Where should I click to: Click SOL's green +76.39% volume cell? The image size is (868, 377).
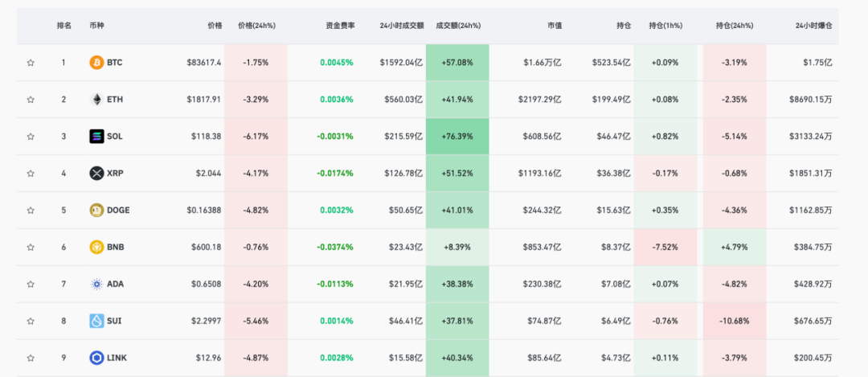[x=457, y=137]
